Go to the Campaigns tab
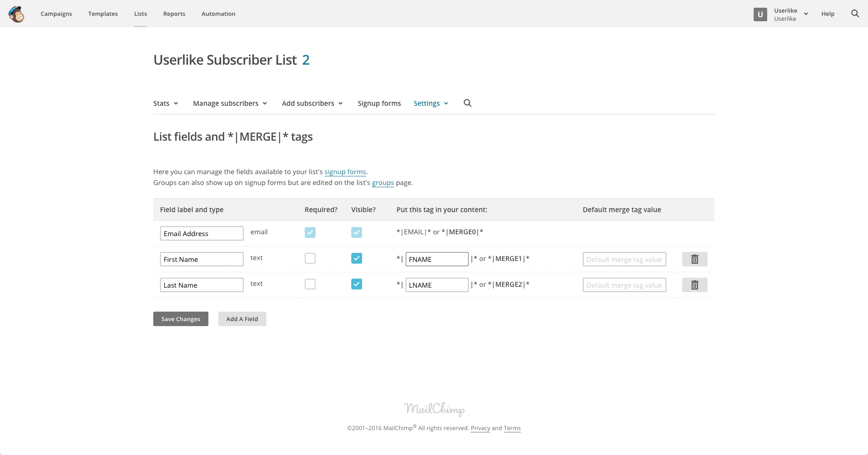868x455 pixels. point(56,14)
